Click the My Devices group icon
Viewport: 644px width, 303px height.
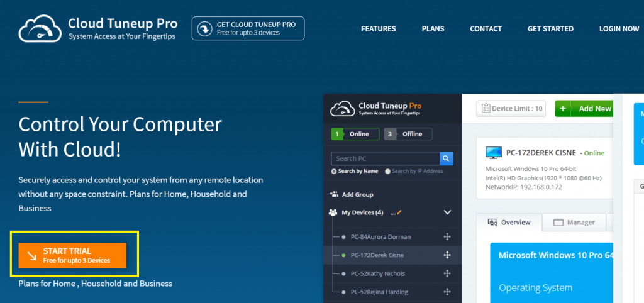pos(333,212)
